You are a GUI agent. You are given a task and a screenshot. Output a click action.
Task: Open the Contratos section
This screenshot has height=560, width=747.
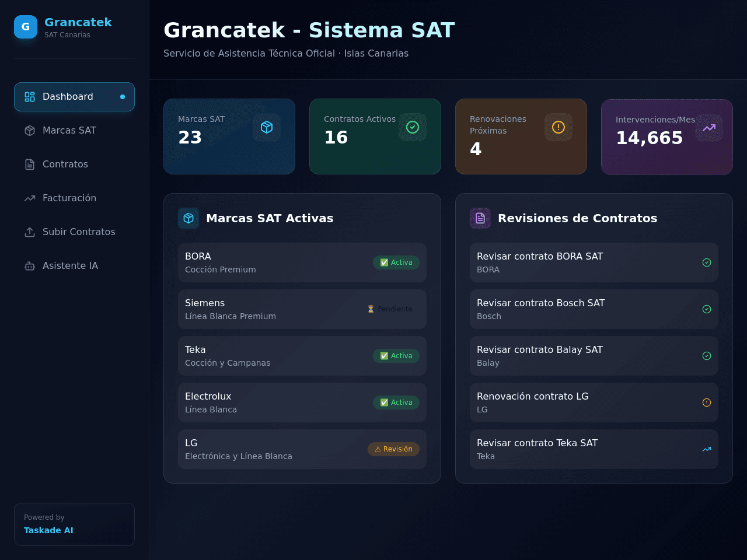tap(74, 164)
